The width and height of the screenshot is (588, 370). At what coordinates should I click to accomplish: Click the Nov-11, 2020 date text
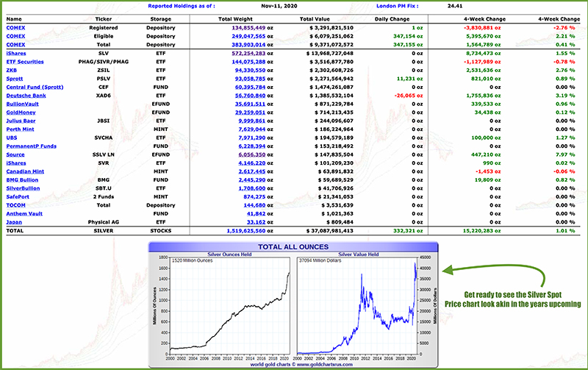click(x=279, y=6)
